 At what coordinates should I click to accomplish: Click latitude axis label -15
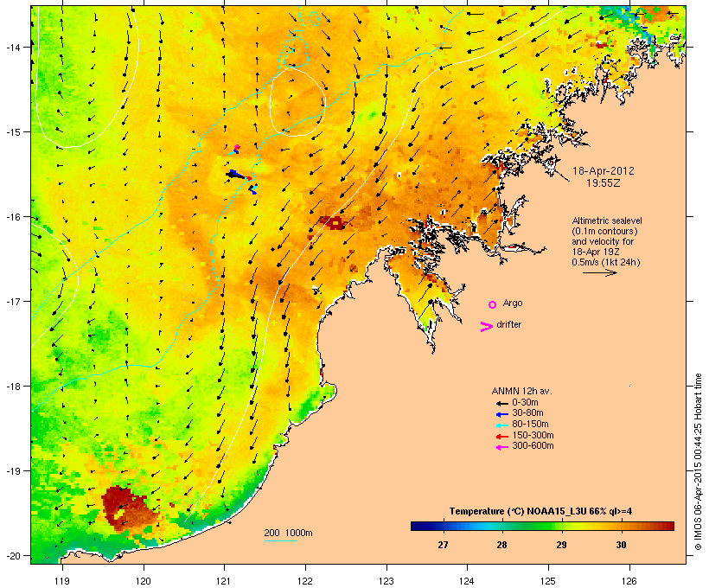13,132
